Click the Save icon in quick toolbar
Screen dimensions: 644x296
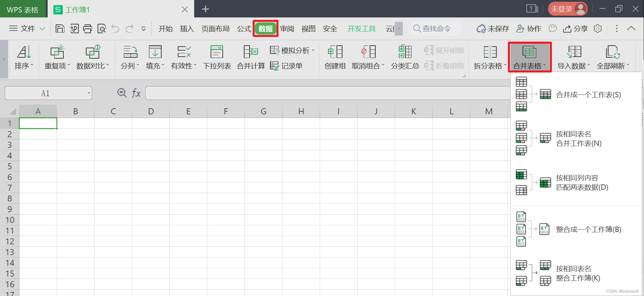(60, 29)
